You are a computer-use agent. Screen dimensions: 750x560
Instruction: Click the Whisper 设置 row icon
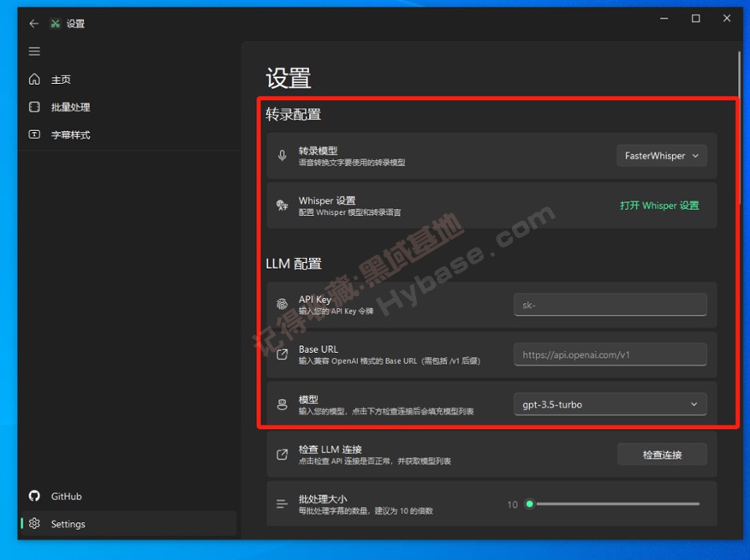point(283,206)
